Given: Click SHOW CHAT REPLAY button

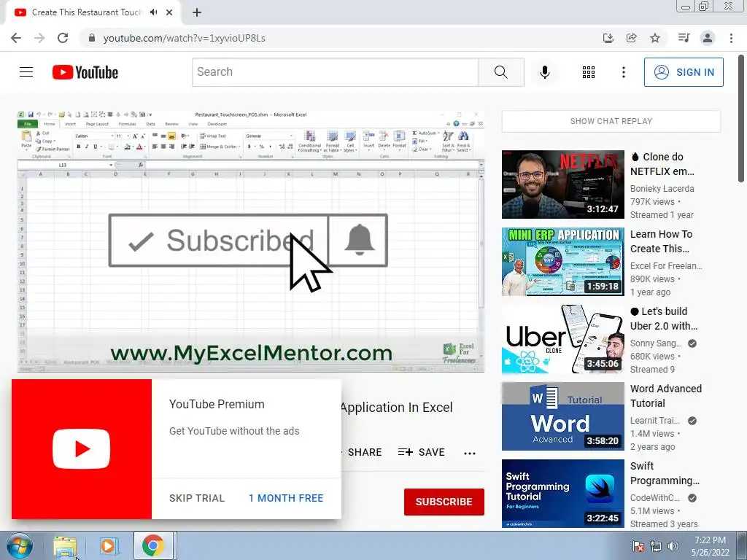Looking at the screenshot, I should pos(611,122).
